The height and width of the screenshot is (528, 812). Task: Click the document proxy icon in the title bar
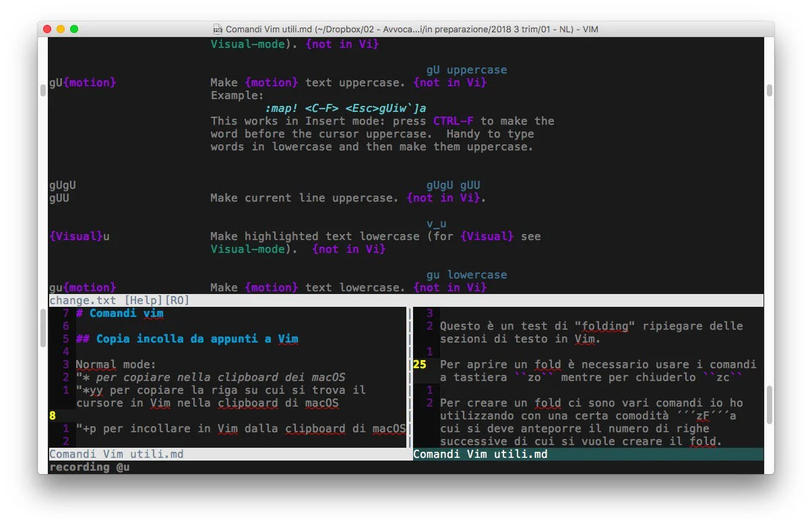pos(218,30)
